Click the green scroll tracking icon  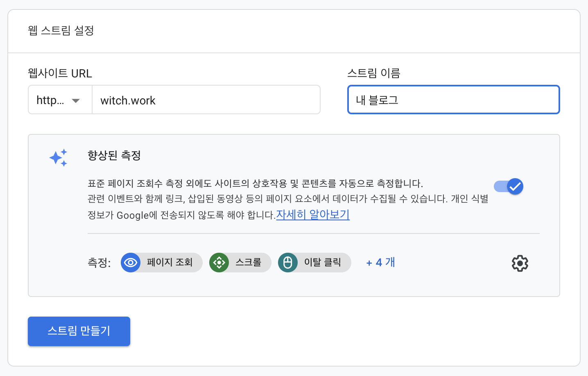[x=219, y=263]
